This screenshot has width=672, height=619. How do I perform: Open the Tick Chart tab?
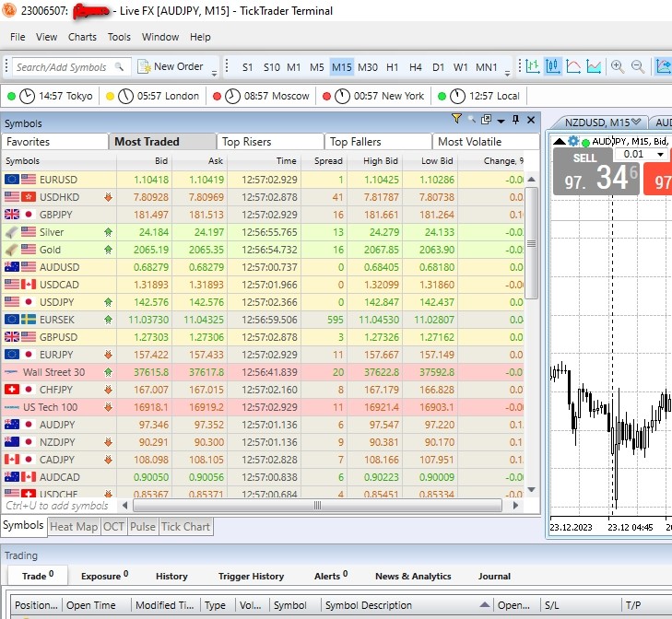(x=185, y=527)
